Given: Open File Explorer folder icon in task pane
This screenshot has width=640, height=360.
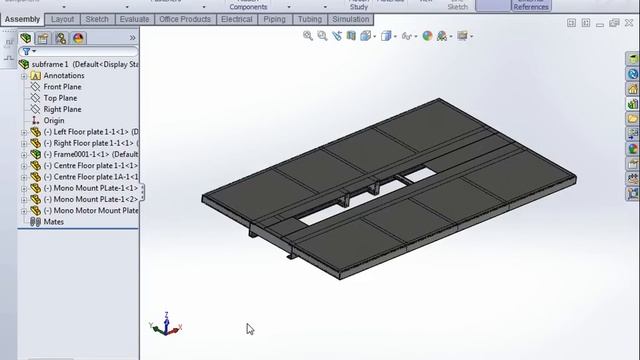Looking at the screenshot, I should point(633,119).
